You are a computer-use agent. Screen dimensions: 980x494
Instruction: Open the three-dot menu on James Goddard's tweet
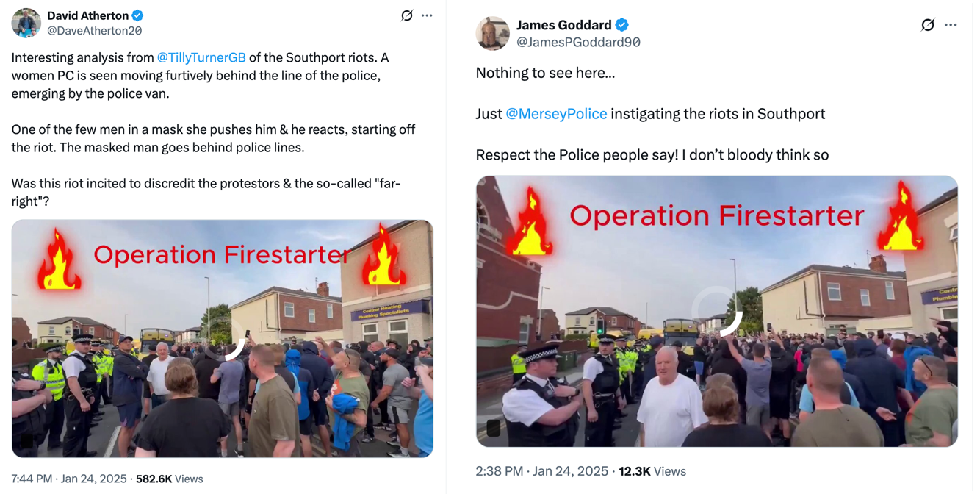pos(951,25)
